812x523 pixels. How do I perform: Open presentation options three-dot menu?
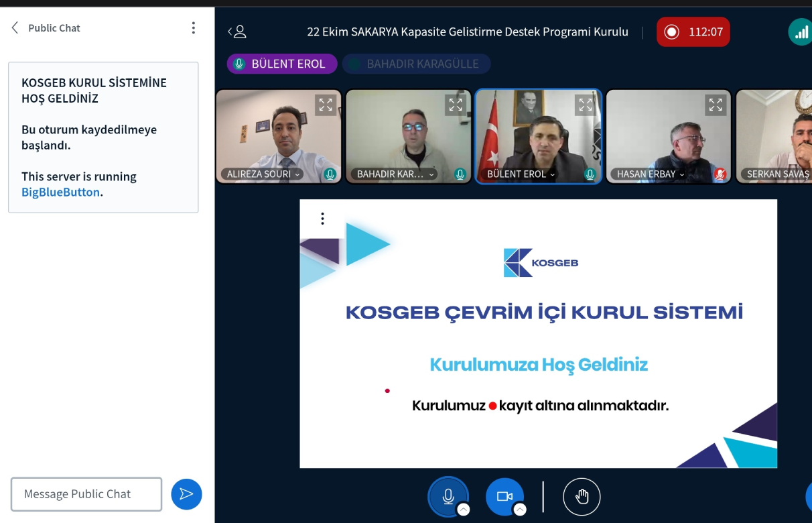point(322,219)
